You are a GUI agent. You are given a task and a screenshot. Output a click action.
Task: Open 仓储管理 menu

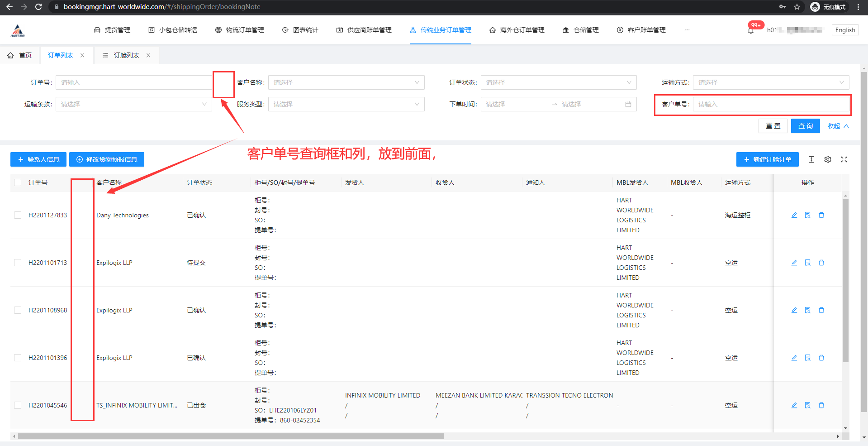point(581,30)
